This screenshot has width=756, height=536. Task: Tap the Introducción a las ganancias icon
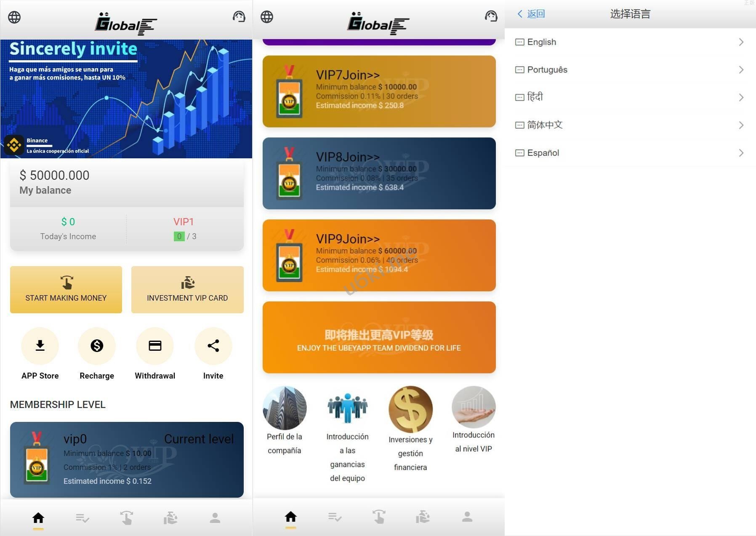coord(347,407)
